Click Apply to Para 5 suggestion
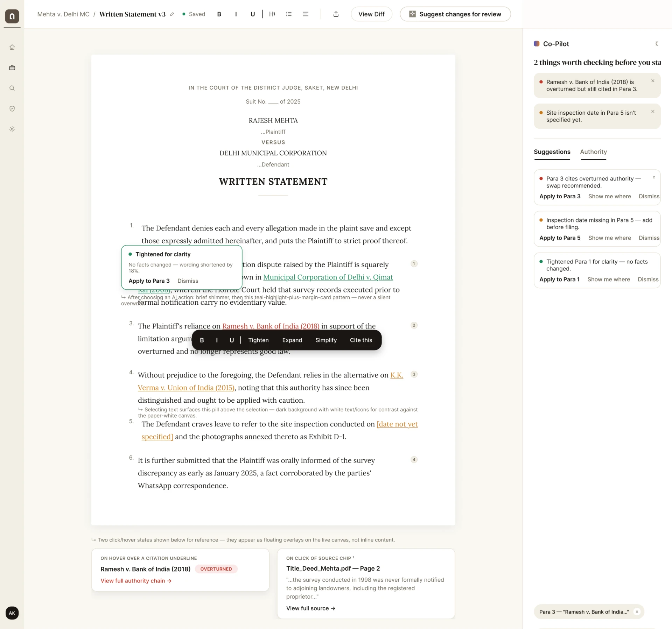Screen dimensions: 672x629 click(560, 238)
